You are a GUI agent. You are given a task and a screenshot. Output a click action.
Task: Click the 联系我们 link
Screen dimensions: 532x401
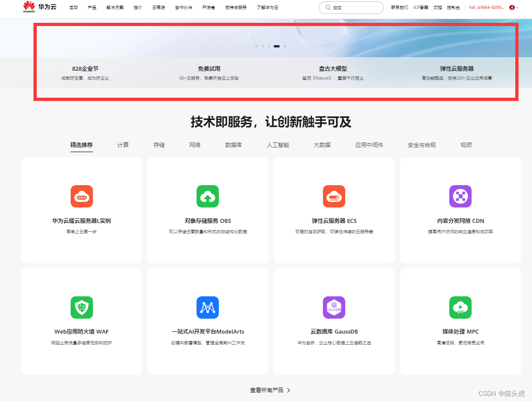(400, 7)
